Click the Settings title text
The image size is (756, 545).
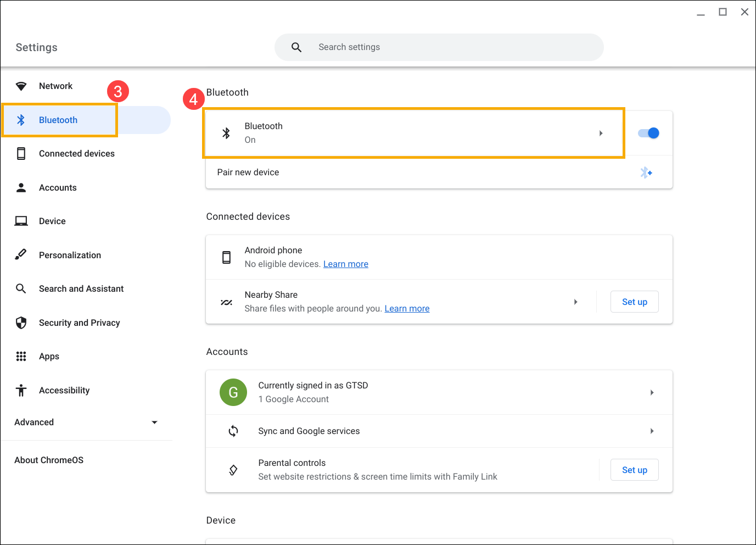coord(36,47)
